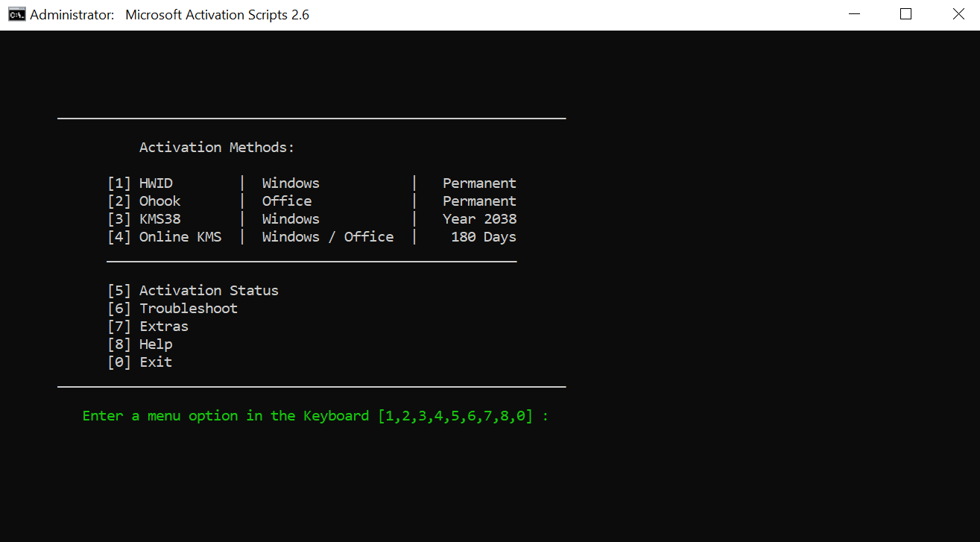The width and height of the screenshot is (980, 542).
Task: Click Permanent label in the HWID row
Action: pos(479,183)
